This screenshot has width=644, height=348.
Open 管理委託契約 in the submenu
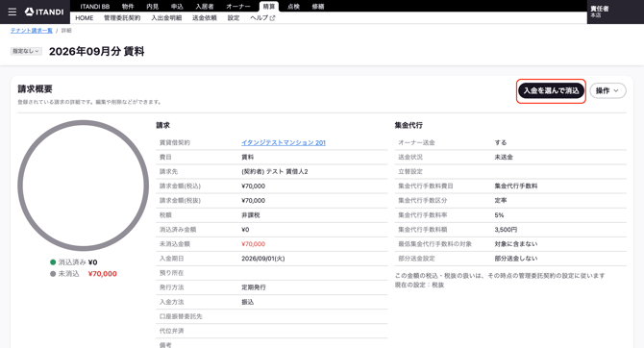click(122, 18)
